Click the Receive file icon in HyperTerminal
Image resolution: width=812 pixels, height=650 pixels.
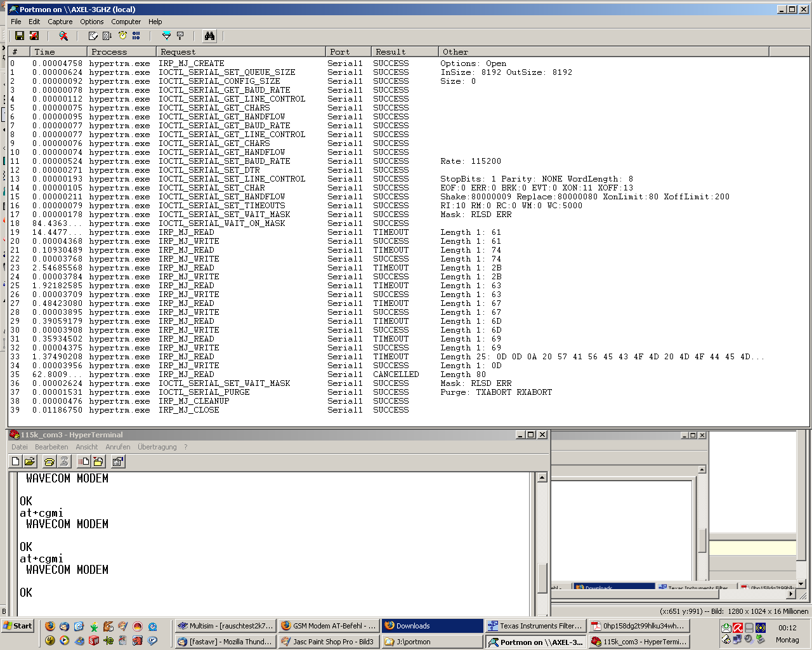98,461
